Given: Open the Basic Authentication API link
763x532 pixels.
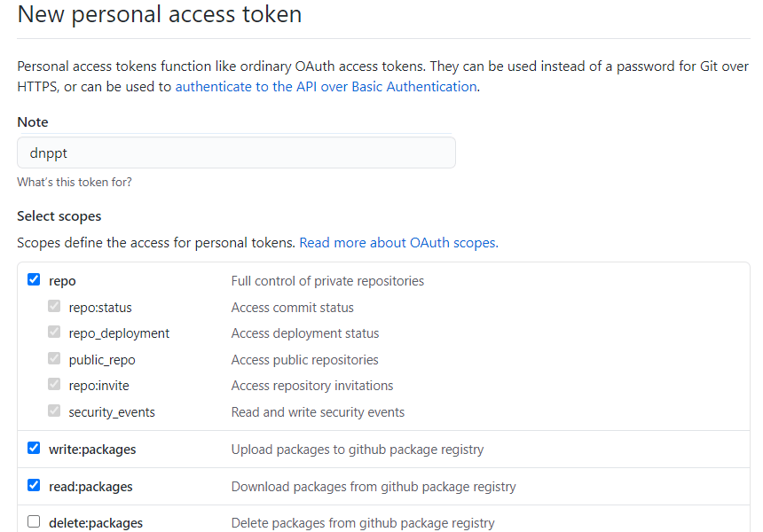Looking at the screenshot, I should click(326, 87).
